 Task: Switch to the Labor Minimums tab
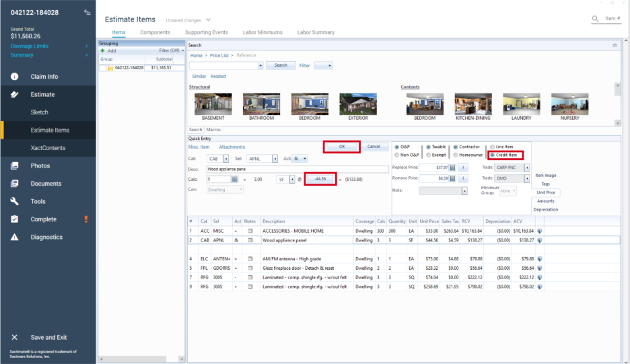(262, 32)
